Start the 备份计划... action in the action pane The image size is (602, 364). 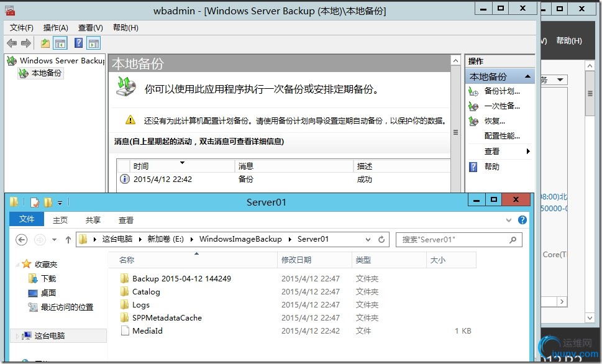point(502,91)
